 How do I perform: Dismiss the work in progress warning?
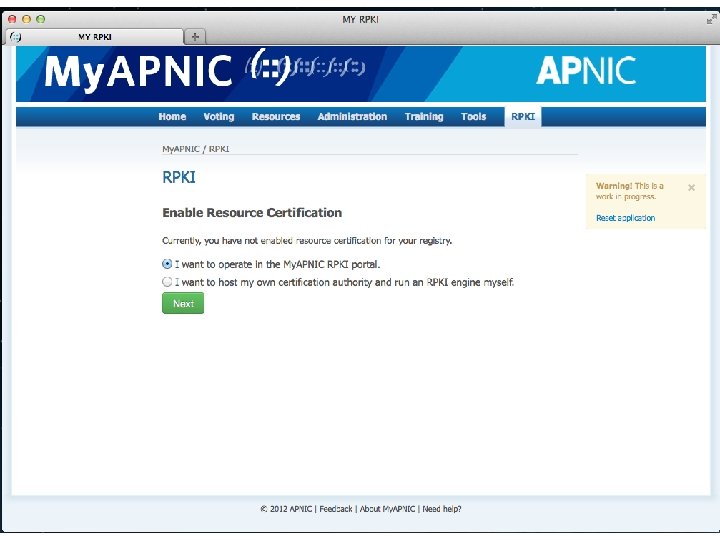tap(691, 187)
